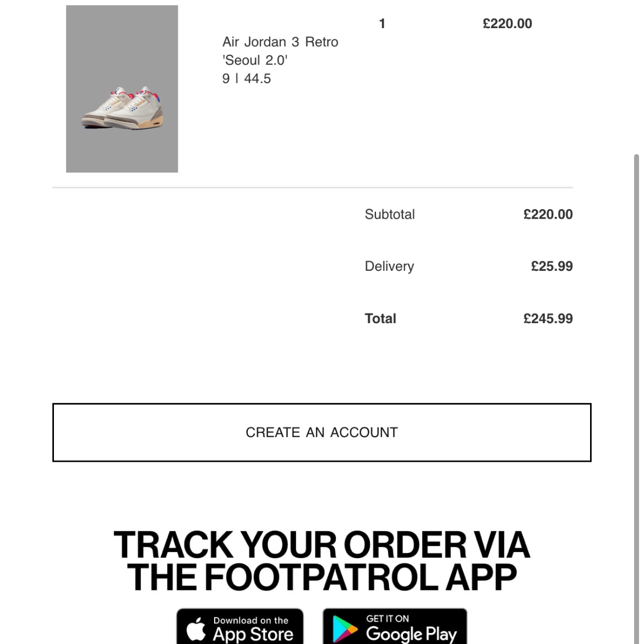Click The Footpatrol App heading line
Viewport: 644px width, 644px height.
(321, 577)
